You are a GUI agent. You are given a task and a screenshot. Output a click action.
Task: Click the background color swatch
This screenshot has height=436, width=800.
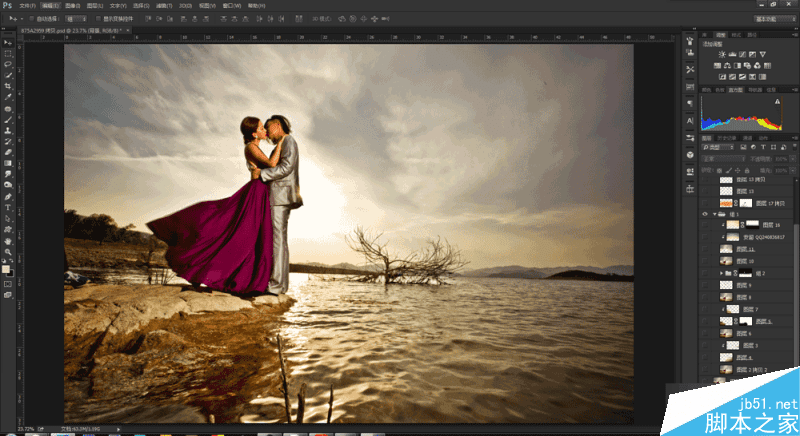click(11, 273)
